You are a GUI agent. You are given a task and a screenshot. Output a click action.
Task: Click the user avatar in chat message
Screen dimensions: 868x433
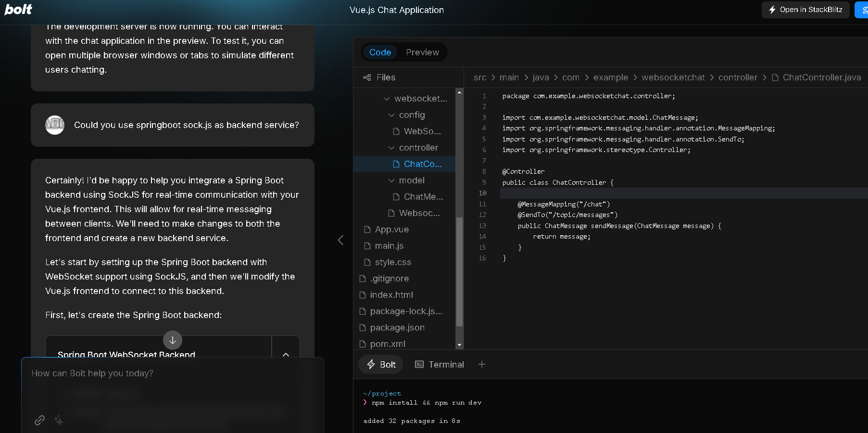pyautogui.click(x=55, y=125)
